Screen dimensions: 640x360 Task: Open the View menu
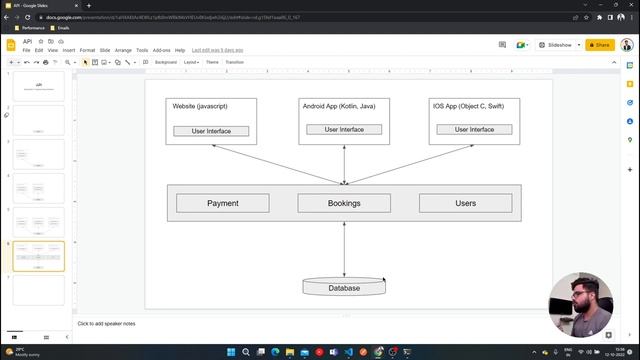[x=53, y=50]
